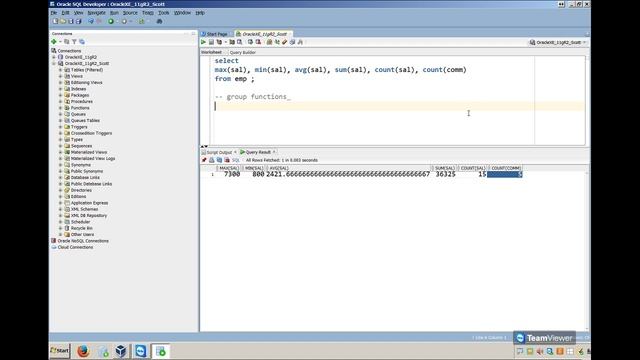Click the Start button on taskbar
Viewport: 640px width, 360px height.
[60, 351]
